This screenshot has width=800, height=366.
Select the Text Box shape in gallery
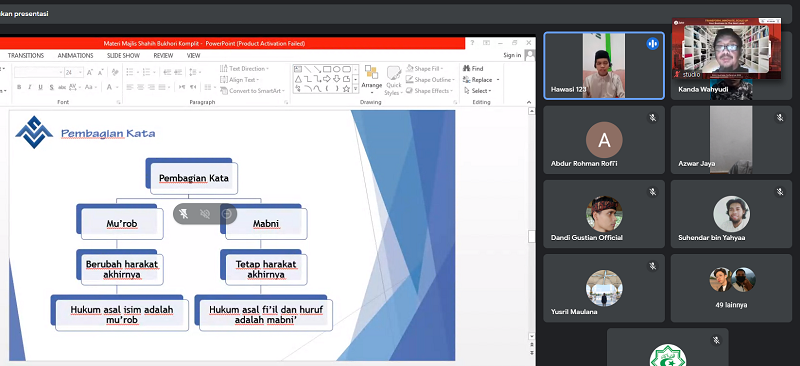[x=298, y=69]
